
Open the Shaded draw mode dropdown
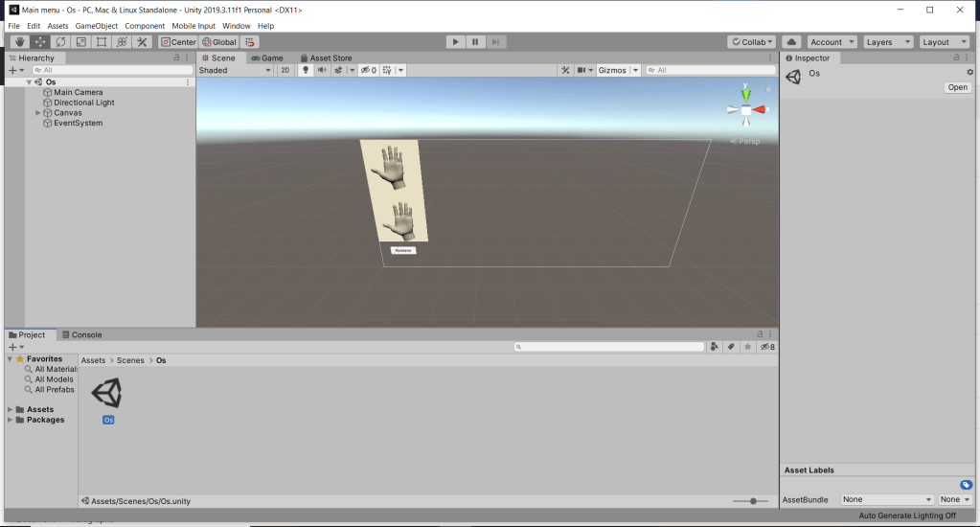coord(235,70)
